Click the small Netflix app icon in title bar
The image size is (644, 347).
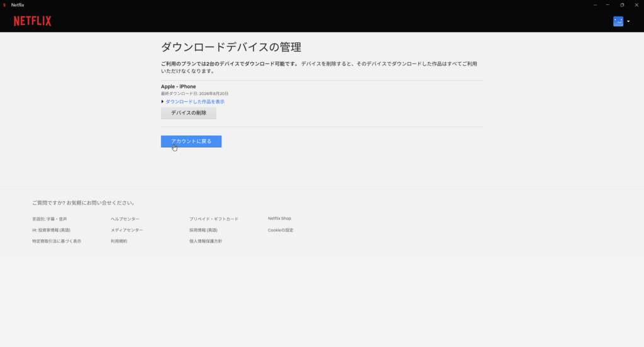pos(4,5)
